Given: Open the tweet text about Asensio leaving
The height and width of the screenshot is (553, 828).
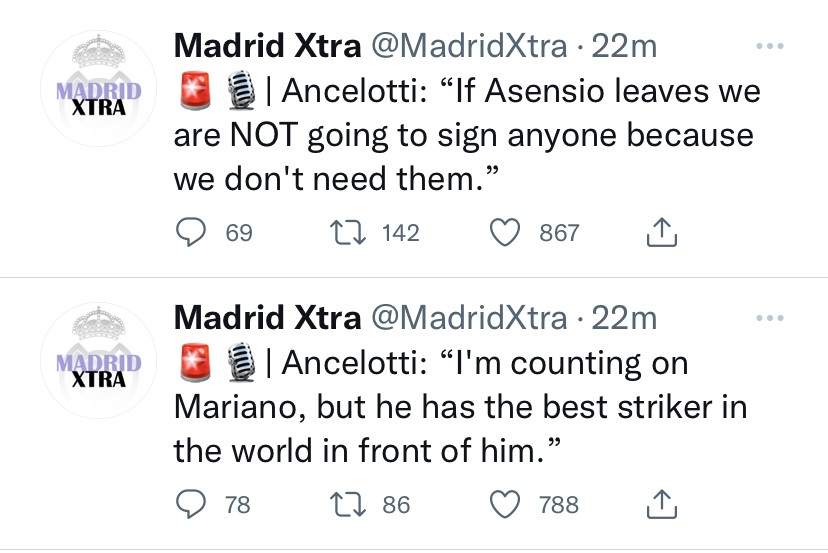Looking at the screenshot, I should click(465, 134).
